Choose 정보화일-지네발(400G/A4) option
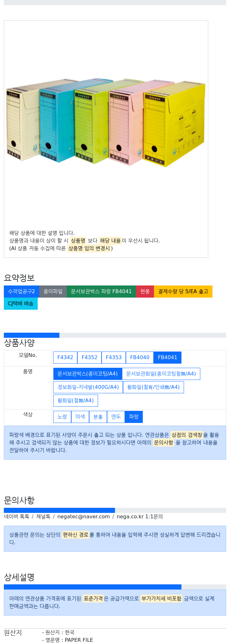 coord(88,387)
